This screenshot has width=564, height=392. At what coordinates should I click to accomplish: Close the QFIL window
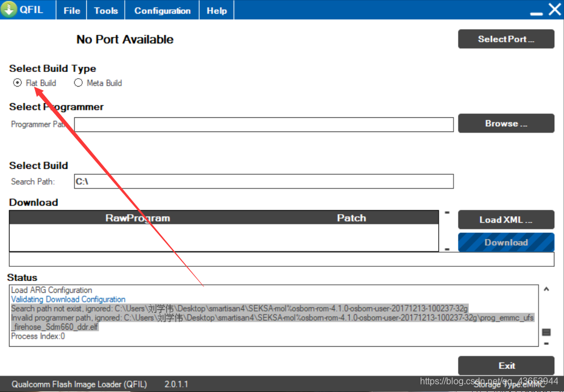click(555, 9)
